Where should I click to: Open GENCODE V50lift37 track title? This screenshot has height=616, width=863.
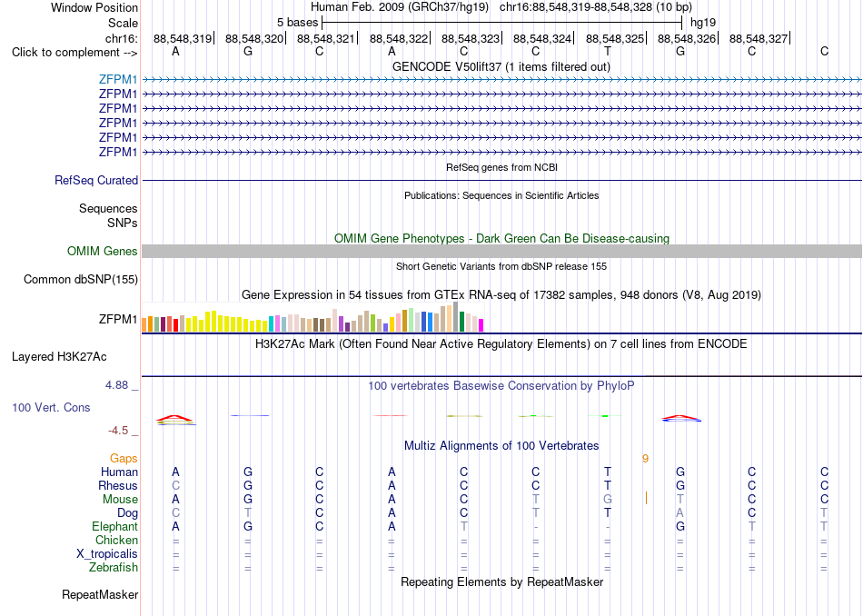point(501,66)
